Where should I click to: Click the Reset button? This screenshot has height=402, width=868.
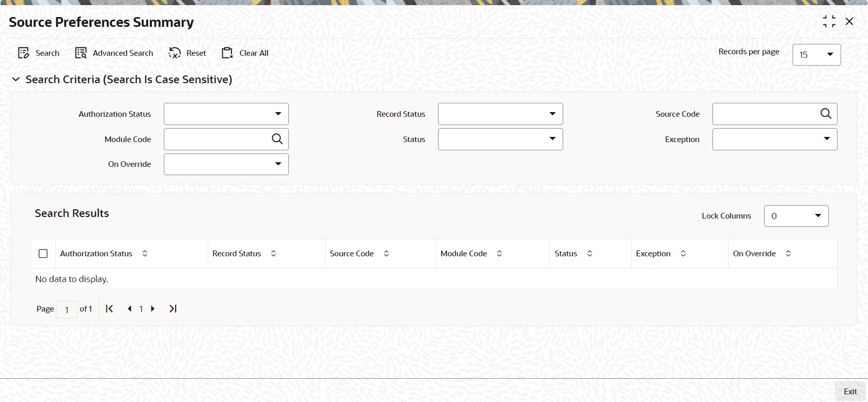tap(188, 53)
